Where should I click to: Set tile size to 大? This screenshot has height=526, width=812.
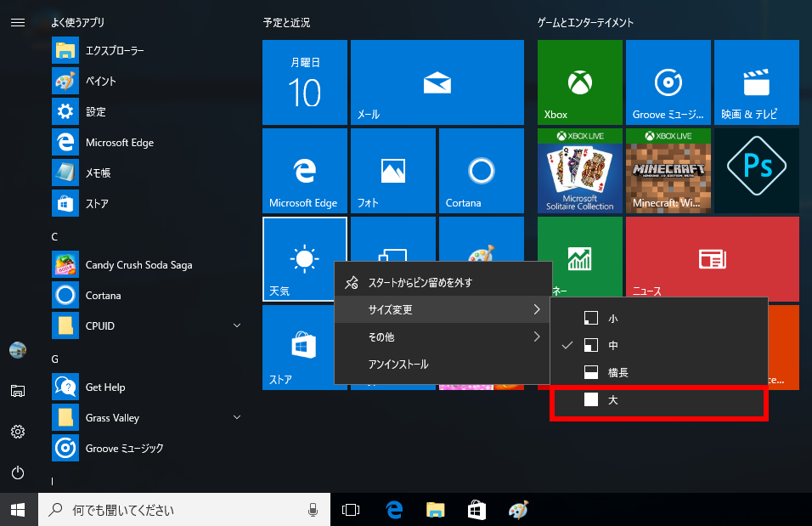659,399
